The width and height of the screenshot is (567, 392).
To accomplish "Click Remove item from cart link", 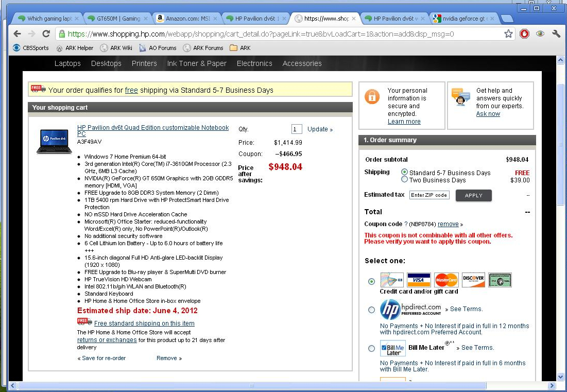I will pos(169,358).
